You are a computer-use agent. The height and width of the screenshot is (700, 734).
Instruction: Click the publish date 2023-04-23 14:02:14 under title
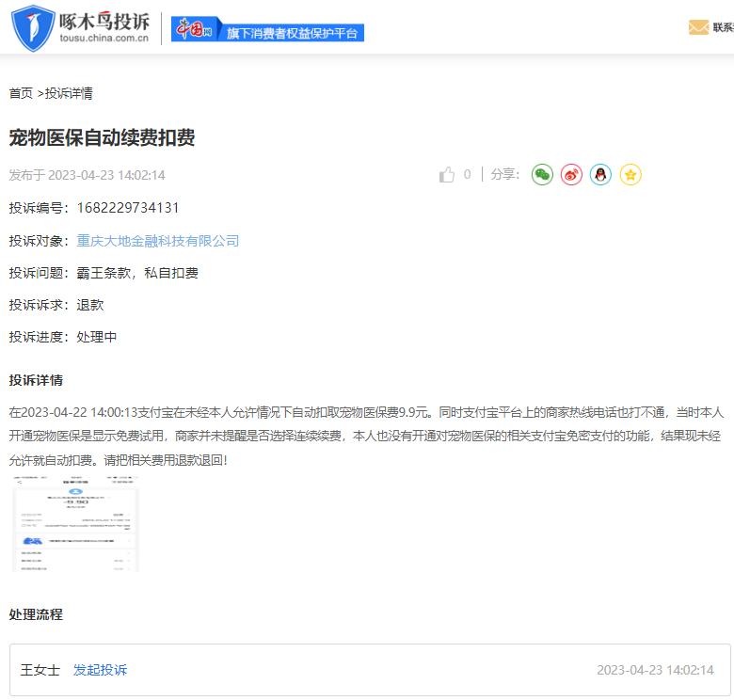point(106,175)
